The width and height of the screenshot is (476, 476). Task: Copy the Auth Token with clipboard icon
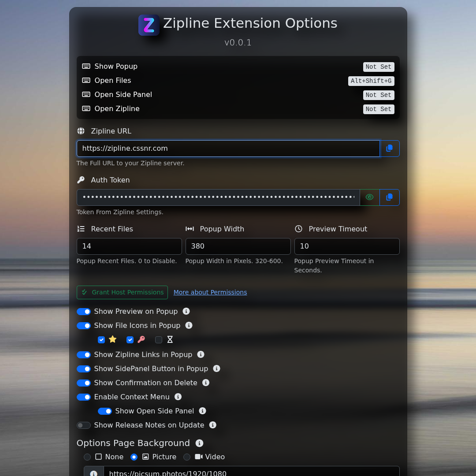point(390,197)
